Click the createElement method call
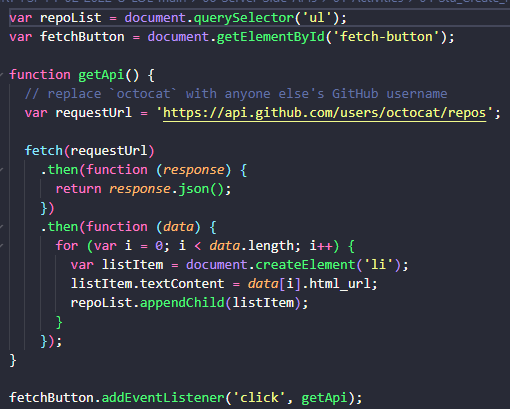510x409 pixels. (305, 265)
